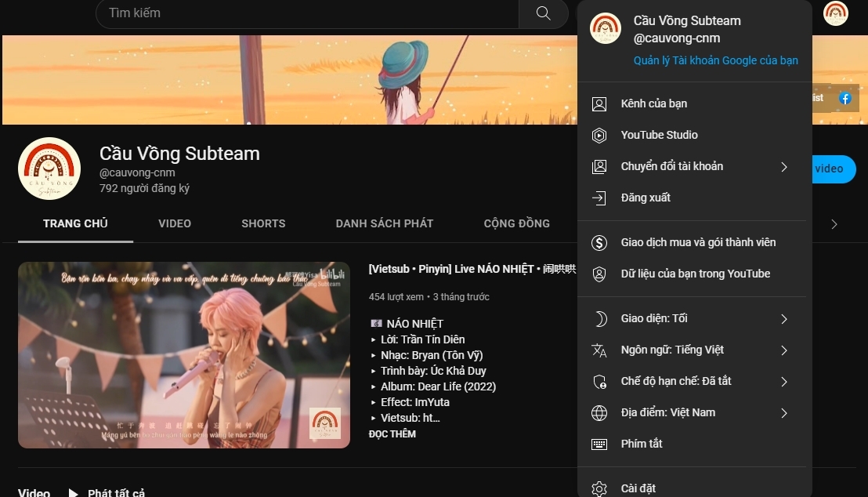This screenshot has height=497, width=868.
Task: Click the Kênh của bạn person icon
Action: click(599, 104)
